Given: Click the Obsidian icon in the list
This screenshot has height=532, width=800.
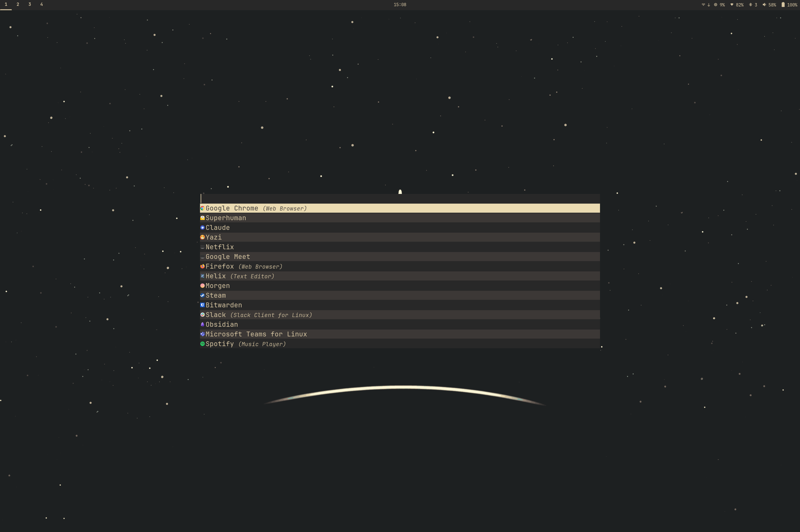Looking at the screenshot, I should [202, 324].
